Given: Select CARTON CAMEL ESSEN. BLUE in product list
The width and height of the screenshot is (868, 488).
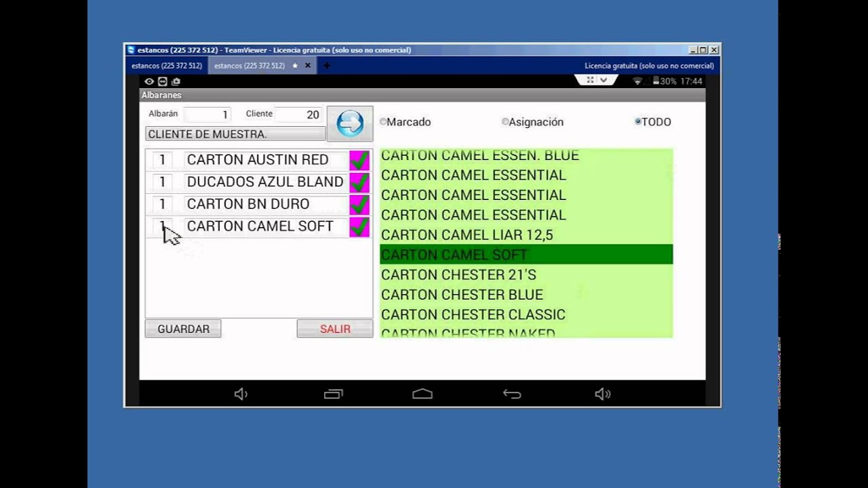Looking at the screenshot, I should [526, 156].
